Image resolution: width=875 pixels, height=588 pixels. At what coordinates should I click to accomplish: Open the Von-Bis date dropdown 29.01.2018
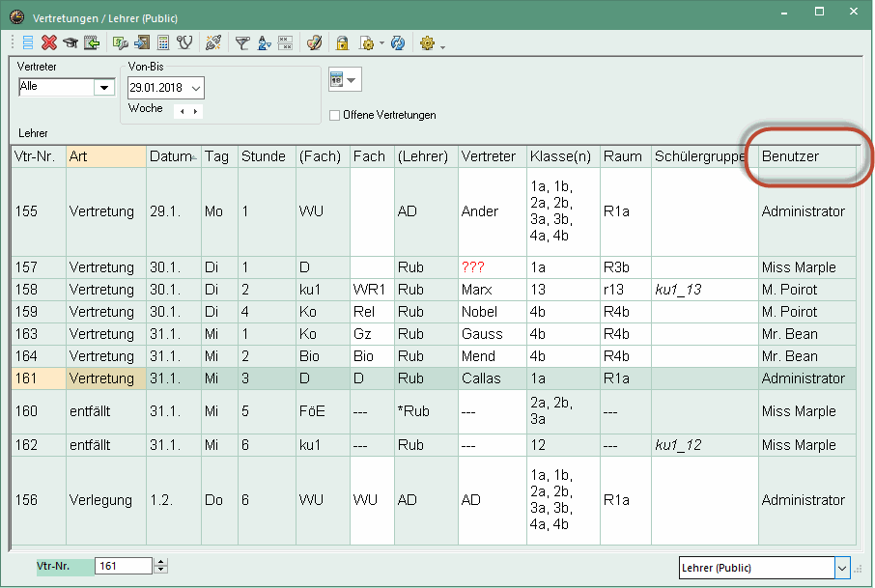tap(195, 88)
